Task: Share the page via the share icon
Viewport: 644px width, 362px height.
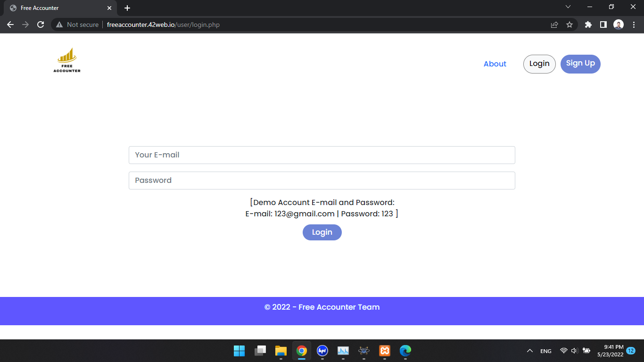Action: pos(554,24)
